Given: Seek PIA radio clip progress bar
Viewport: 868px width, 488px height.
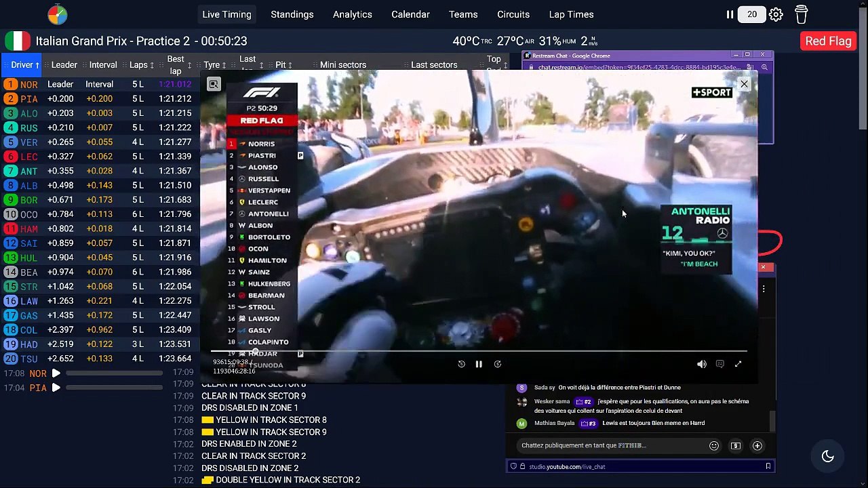Looking at the screenshot, I should (114, 388).
